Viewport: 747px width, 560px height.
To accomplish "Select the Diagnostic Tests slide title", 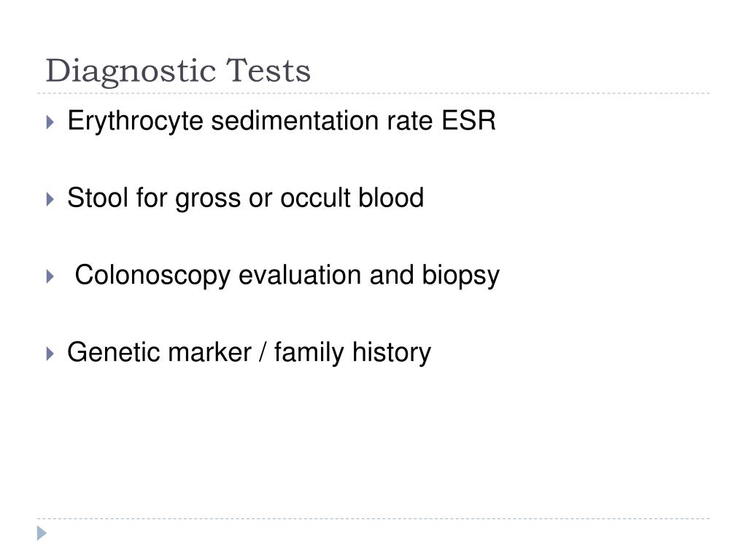I will [178, 71].
